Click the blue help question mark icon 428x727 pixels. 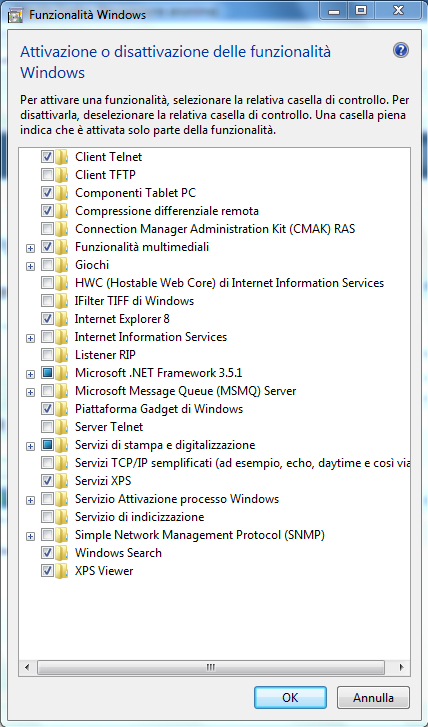pyautogui.click(x=401, y=51)
